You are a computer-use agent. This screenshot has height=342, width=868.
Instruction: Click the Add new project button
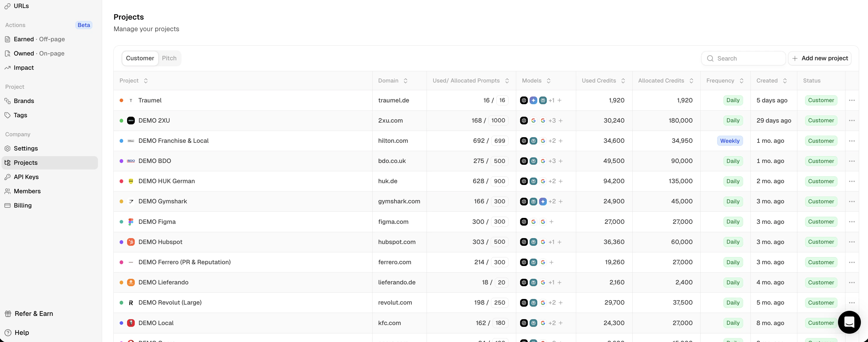pyautogui.click(x=820, y=58)
